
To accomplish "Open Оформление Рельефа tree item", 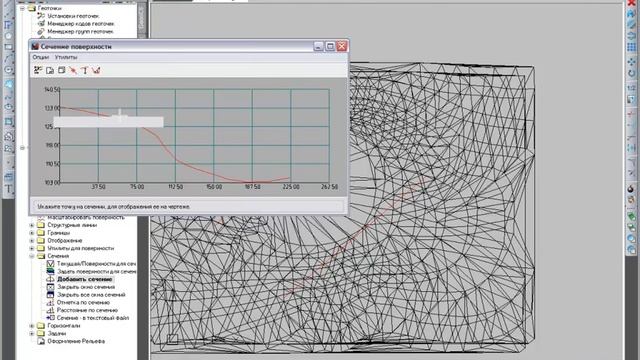I will pyautogui.click(x=76, y=342).
